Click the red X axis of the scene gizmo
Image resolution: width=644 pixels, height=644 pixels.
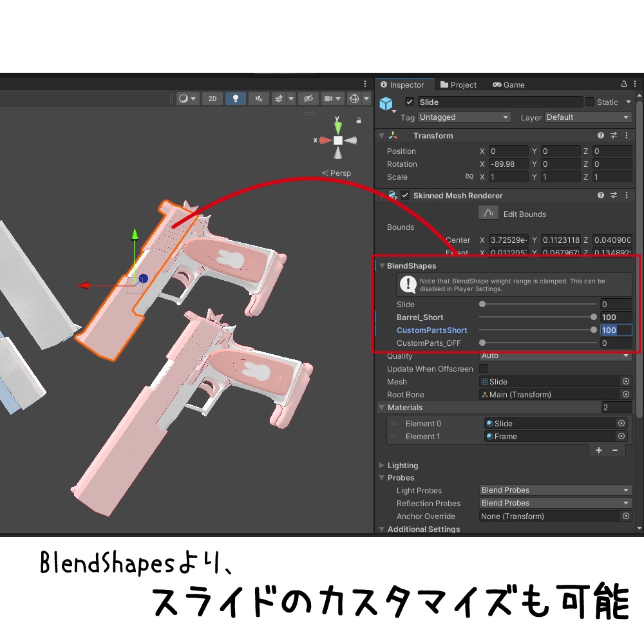point(325,140)
